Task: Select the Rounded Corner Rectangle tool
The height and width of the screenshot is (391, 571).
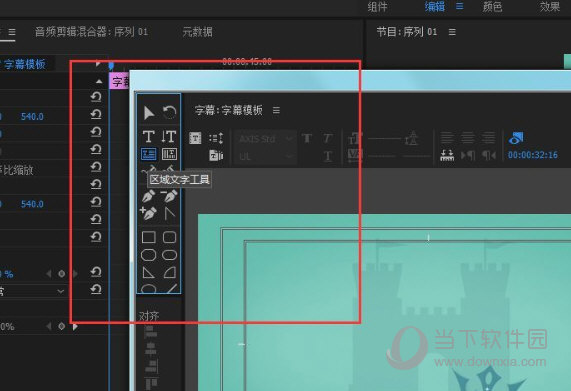Action: [169, 237]
